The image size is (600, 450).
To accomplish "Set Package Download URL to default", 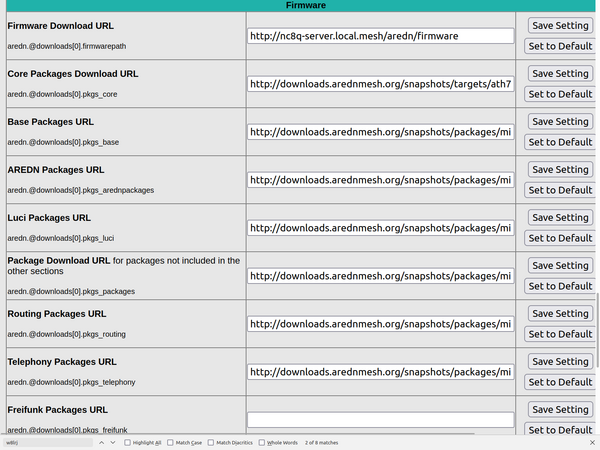I will point(560,286).
